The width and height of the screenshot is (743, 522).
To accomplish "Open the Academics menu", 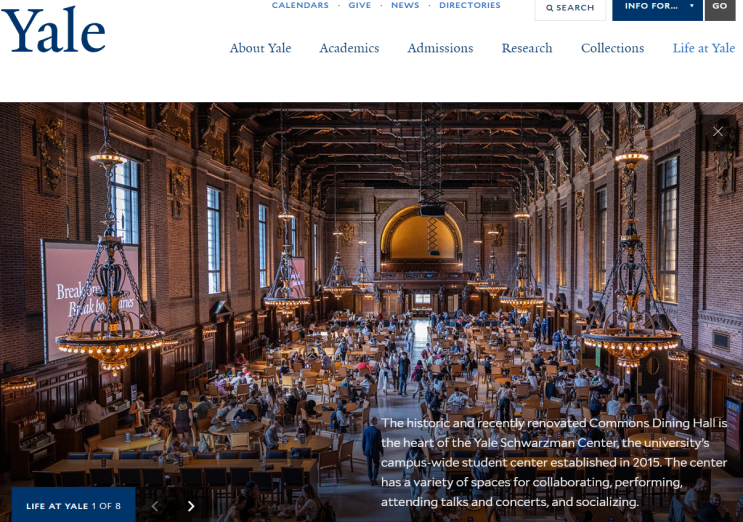I will [349, 48].
